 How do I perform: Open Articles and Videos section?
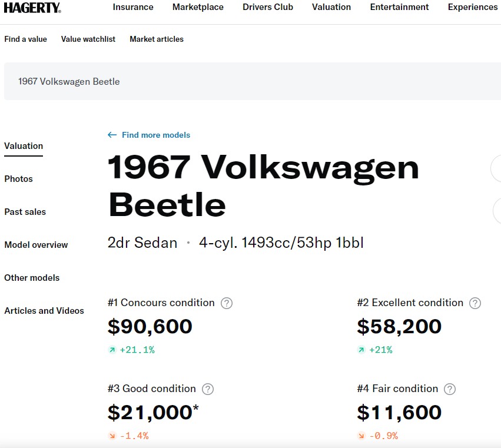(44, 311)
